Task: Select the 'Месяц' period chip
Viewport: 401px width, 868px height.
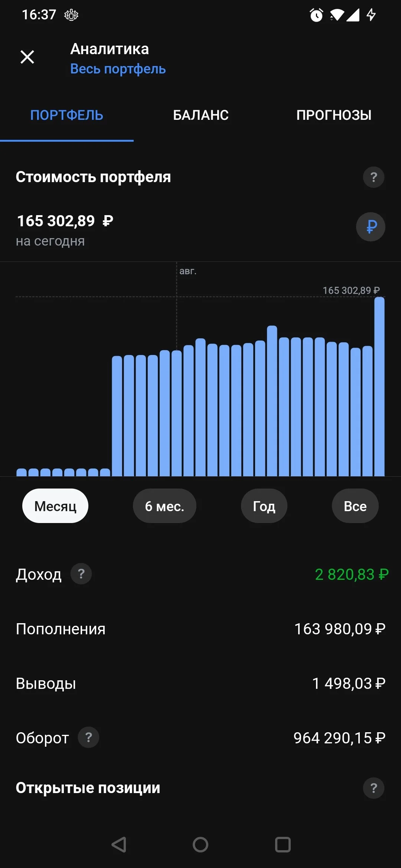Action: pyautogui.click(x=55, y=506)
